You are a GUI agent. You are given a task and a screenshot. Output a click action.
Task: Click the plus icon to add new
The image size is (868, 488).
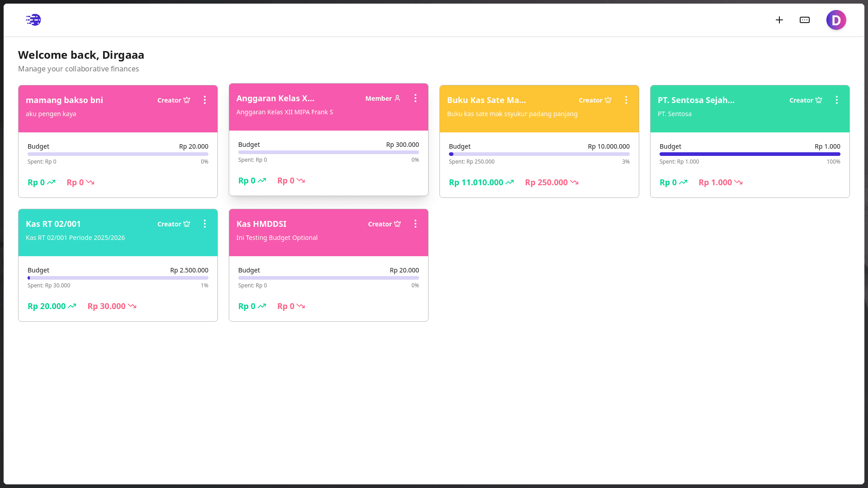pos(779,20)
